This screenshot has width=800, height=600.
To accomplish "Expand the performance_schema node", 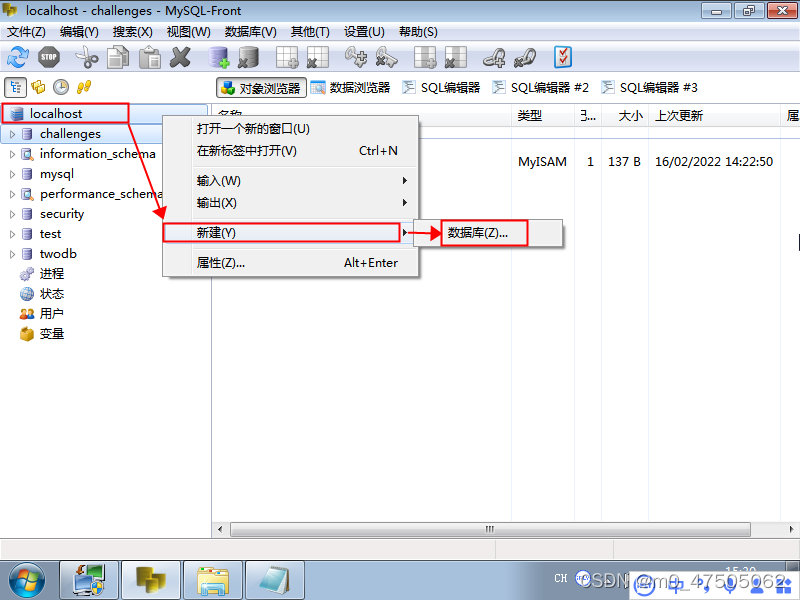I will (12, 194).
